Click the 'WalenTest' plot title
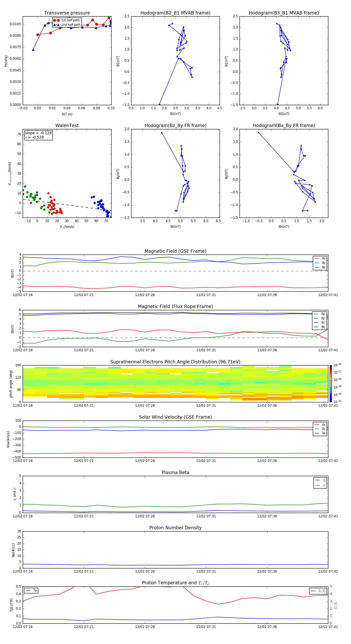The height and width of the screenshot is (644, 351). pyautogui.click(x=67, y=125)
